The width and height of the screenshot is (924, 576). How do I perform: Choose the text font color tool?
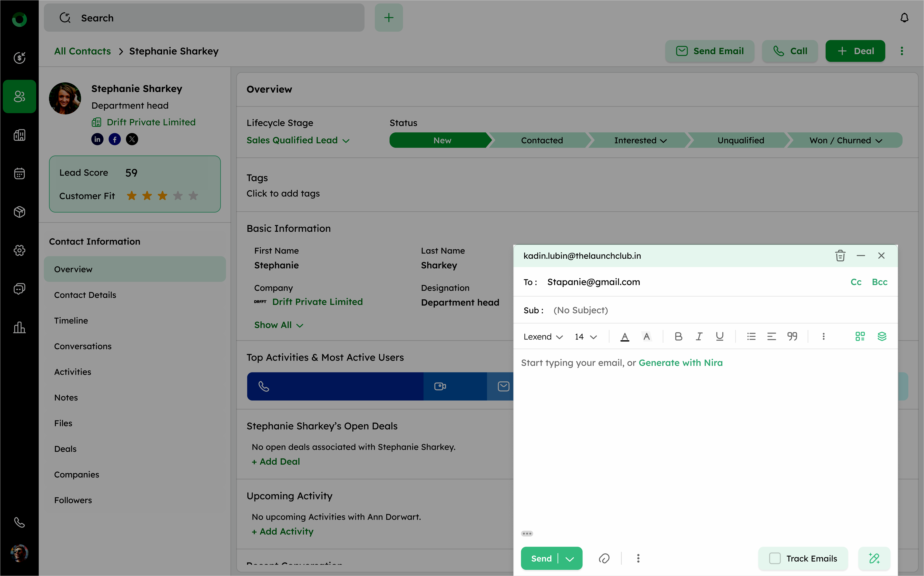625,336
